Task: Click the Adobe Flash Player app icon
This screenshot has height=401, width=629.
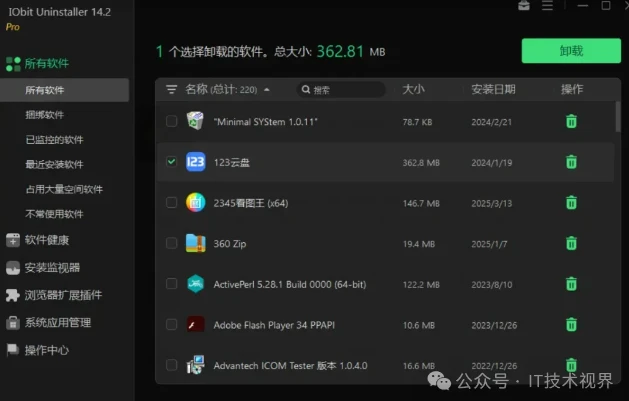Action: tap(195, 324)
